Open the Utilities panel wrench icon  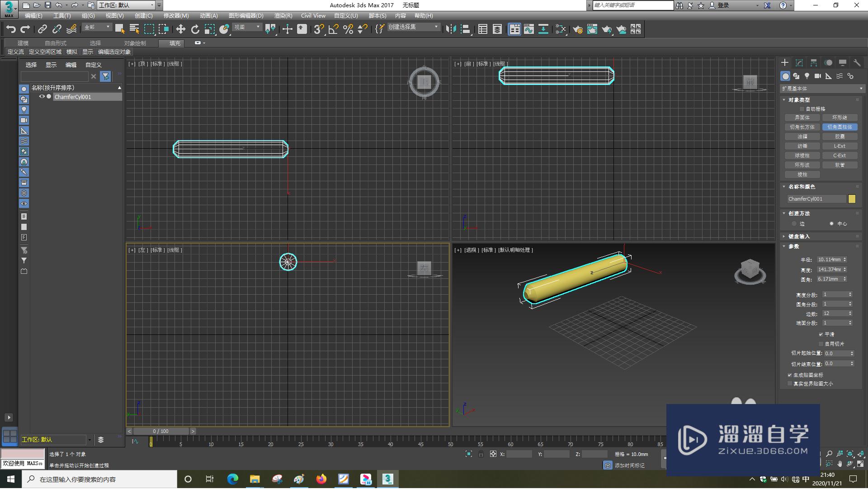(857, 63)
